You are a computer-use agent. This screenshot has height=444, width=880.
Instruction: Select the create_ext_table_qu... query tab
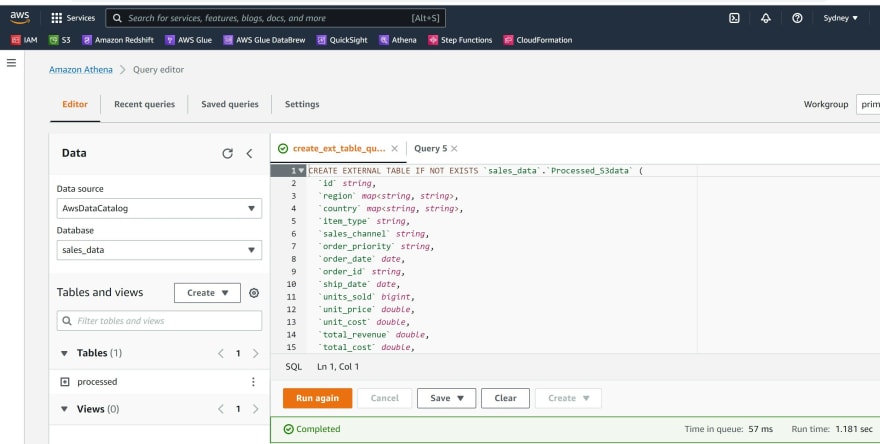coord(339,148)
